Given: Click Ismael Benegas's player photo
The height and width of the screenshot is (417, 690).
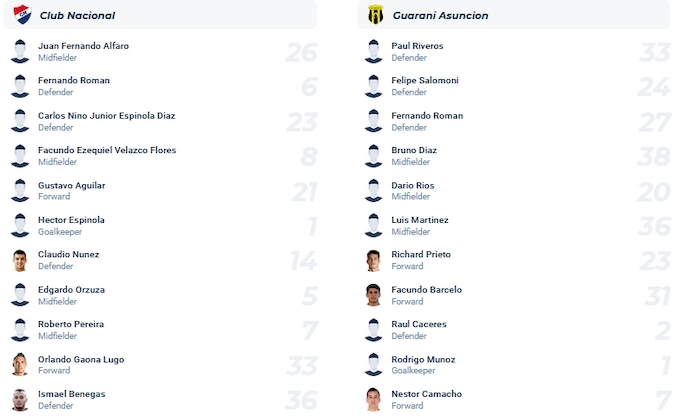Looking at the screenshot, I should tap(20, 399).
